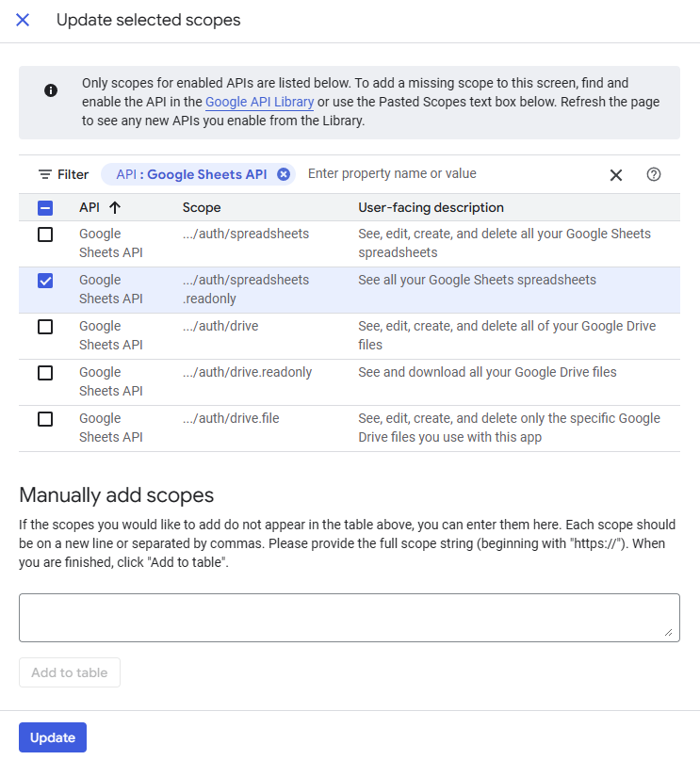This screenshot has height=760, width=700.
Task: Open the Google API Library link
Action: pyautogui.click(x=259, y=102)
